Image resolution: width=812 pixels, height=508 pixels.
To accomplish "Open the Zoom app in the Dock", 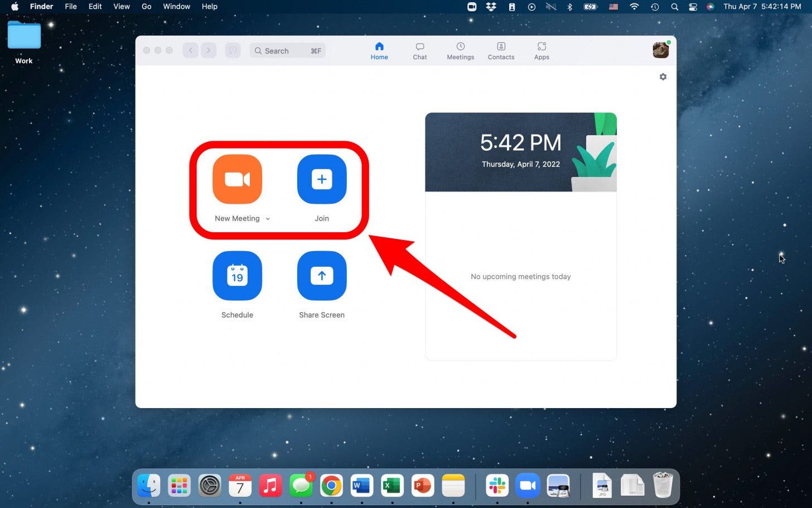I will (527, 485).
